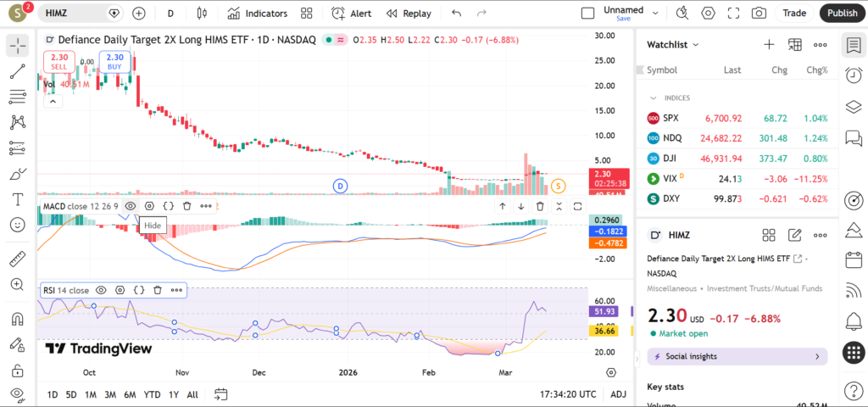Select the 6M time range tab
Screen dimensions: 868x407
click(x=130, y=394)
